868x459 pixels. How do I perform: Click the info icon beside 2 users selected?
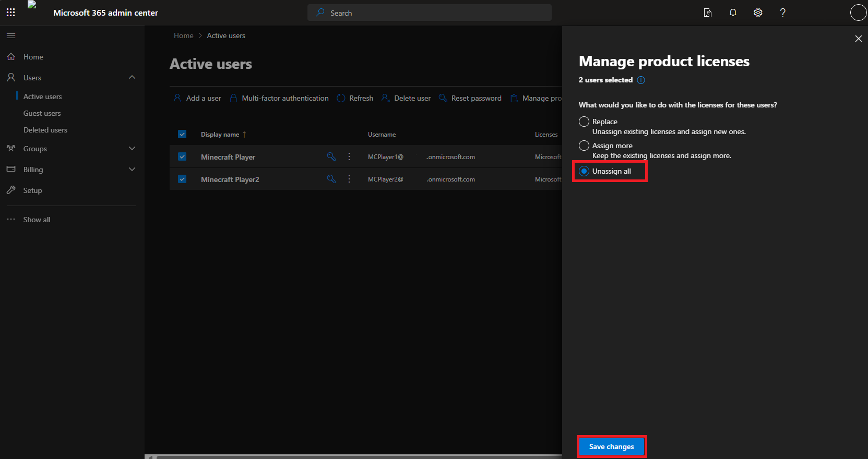pos(641,80)
